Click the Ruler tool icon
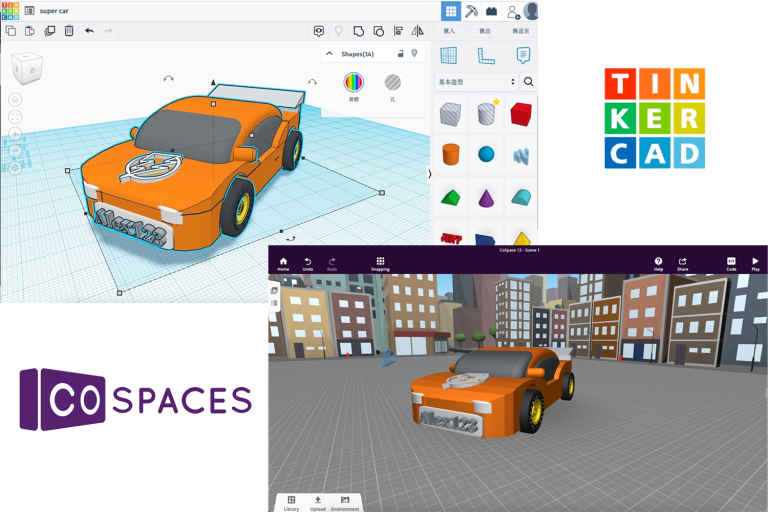 pyautogui.click(x=486, y=56)
